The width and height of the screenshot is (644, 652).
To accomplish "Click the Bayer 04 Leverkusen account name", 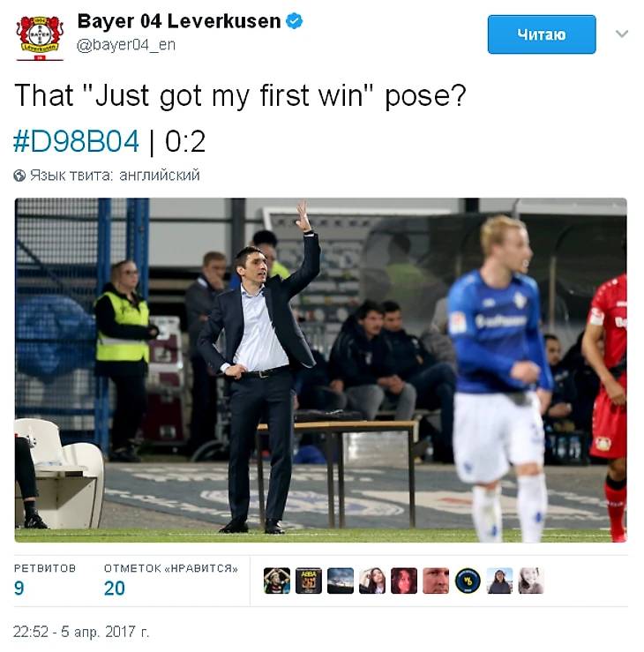I will [179, 21].
